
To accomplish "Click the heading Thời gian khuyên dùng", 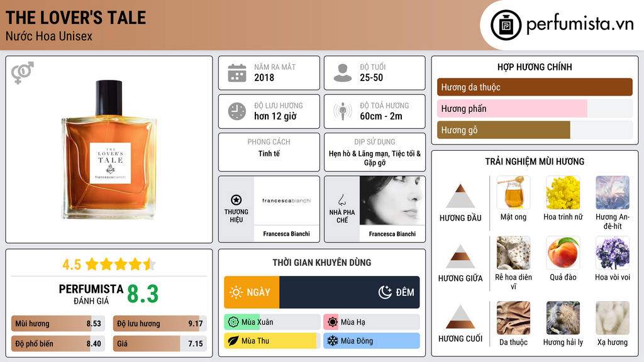I will [x=321, y=262].
